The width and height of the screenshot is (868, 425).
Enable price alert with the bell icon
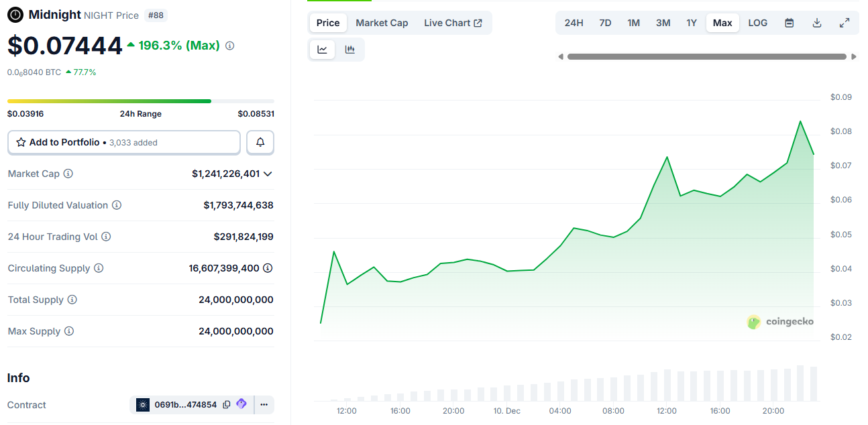point(260,142)
